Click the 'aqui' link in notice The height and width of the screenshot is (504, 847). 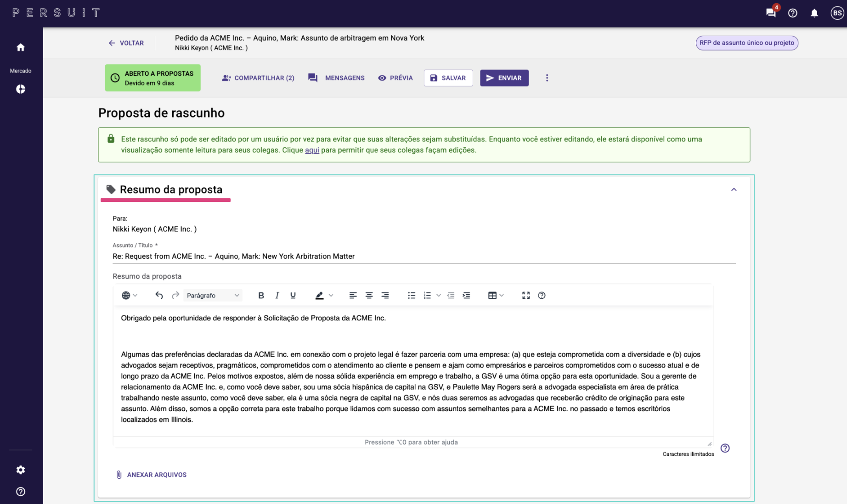coord(312,150)
